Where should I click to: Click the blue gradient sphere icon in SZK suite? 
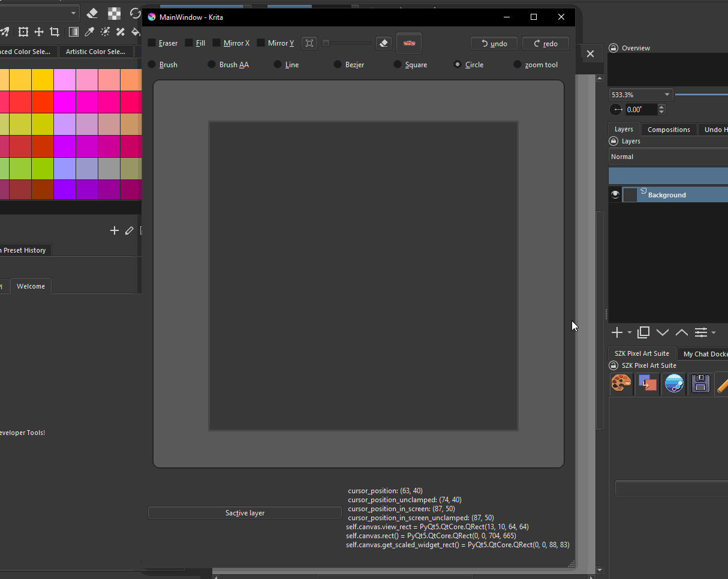point(674,383)
